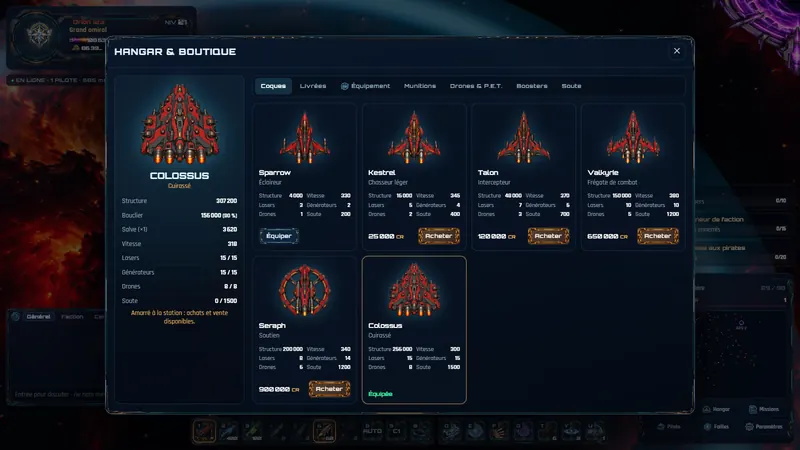Click Acheter on the Talon card
This screenshot has height=450, width=800.
548,236
